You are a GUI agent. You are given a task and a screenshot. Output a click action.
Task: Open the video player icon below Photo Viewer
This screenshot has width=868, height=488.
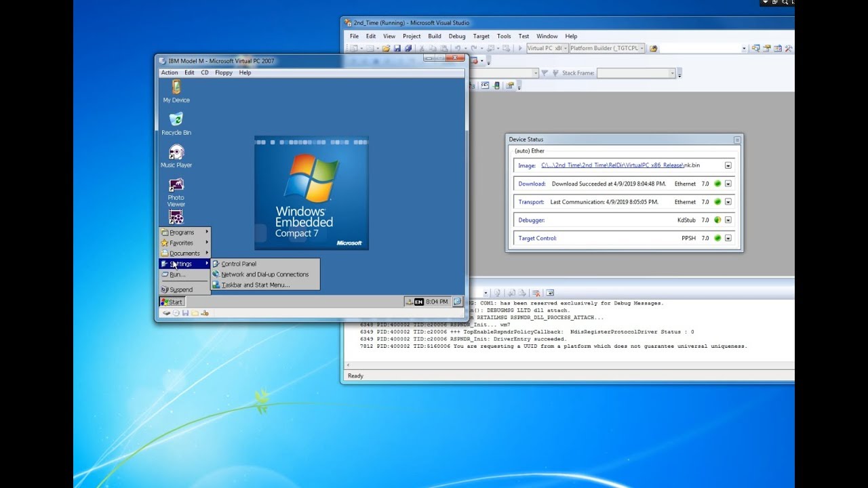tap(176, 217)
